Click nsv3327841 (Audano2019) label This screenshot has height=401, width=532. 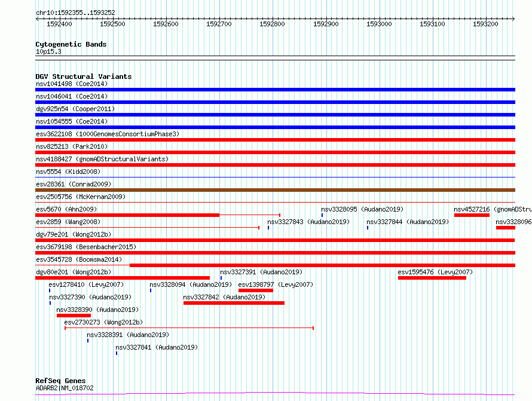(x=157, y=347)
